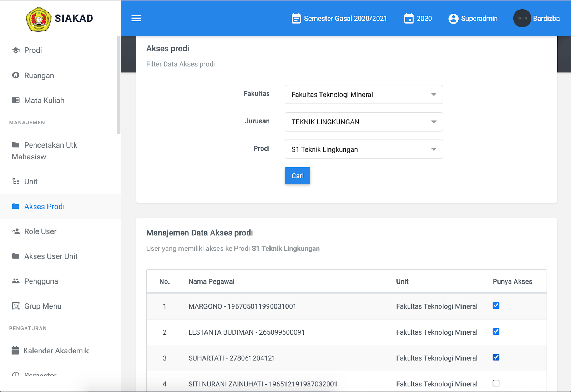Viewport: 571px width, 392px height.
Task: Click the Cari search button
Action: tap(298, 176)
